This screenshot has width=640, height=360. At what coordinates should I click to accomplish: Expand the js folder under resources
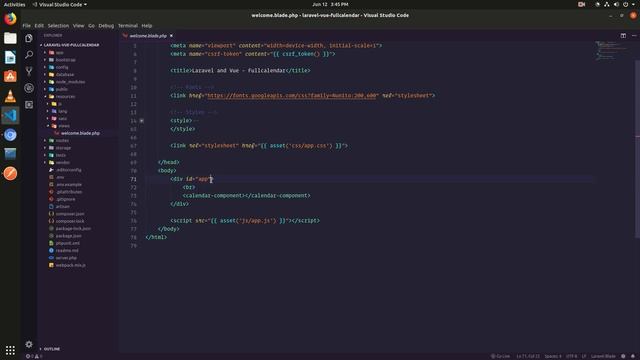(x=60, y=104)
